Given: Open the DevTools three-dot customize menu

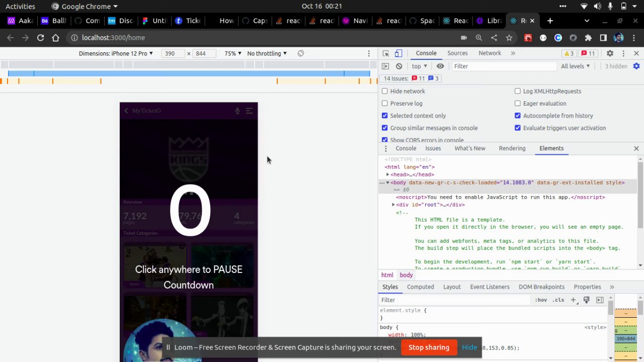Looking at the screenshot, I should [623, 53].
